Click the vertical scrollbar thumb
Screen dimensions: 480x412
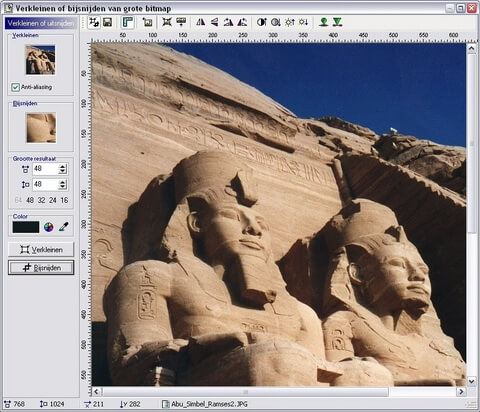point(471,144)
